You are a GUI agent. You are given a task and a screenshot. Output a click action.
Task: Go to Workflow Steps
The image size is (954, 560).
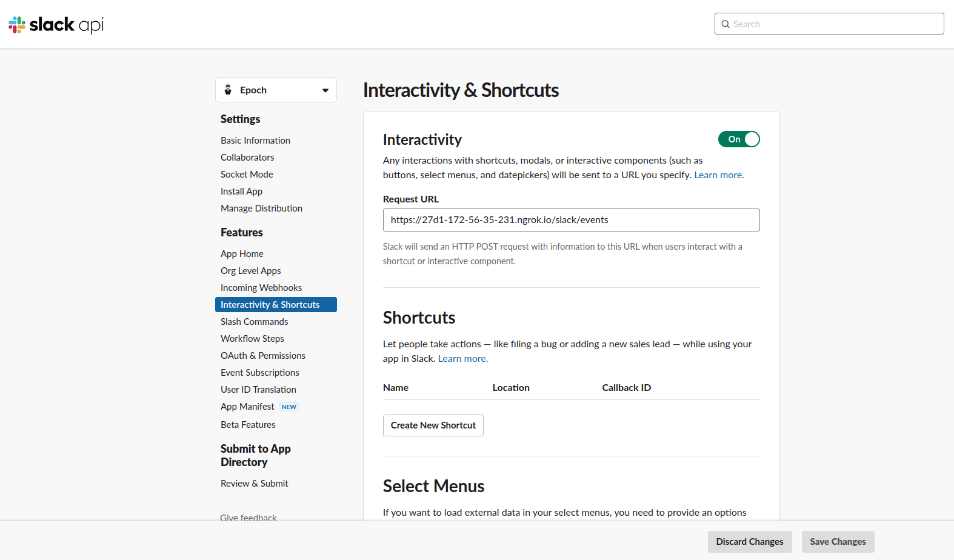pos(252,339)
